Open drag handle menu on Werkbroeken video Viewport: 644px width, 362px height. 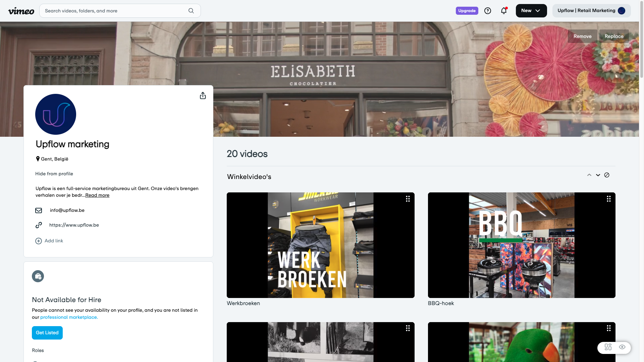pyautogui.click(x=408, y=199)
